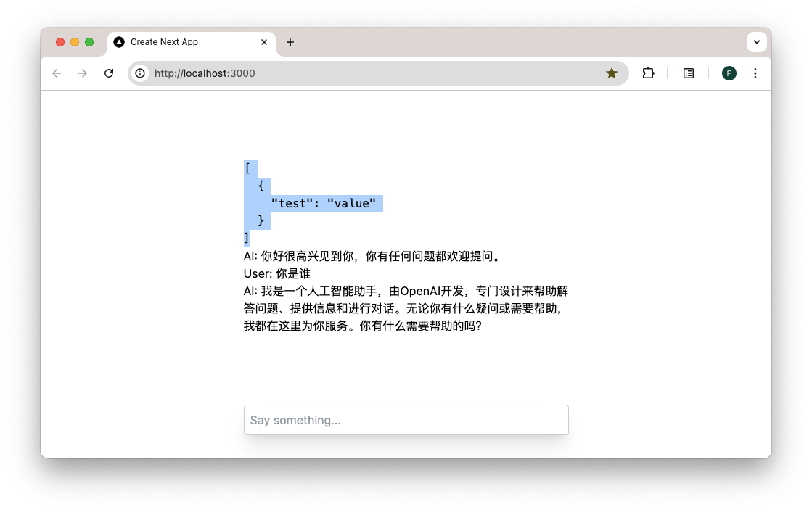This screenshot has width=812, height=512.
Task: View site information icon in address bar
Action: [141, 73]
